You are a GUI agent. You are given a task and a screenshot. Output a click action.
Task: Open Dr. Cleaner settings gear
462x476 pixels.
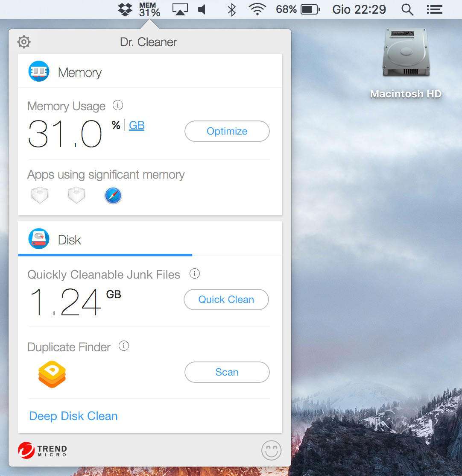point(24,42)
